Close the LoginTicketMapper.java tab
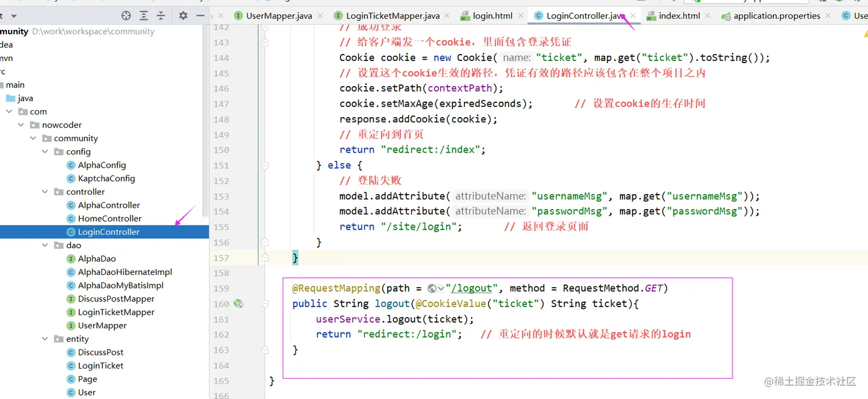This screenshot has height=399, width=868. (447, 16)
